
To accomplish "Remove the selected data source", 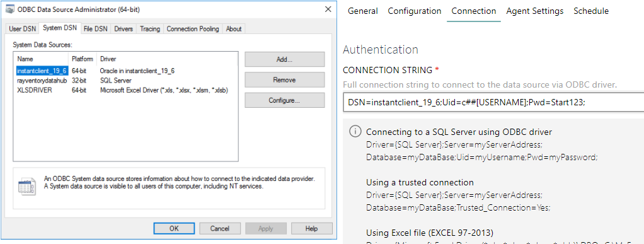I will point(285,79).
